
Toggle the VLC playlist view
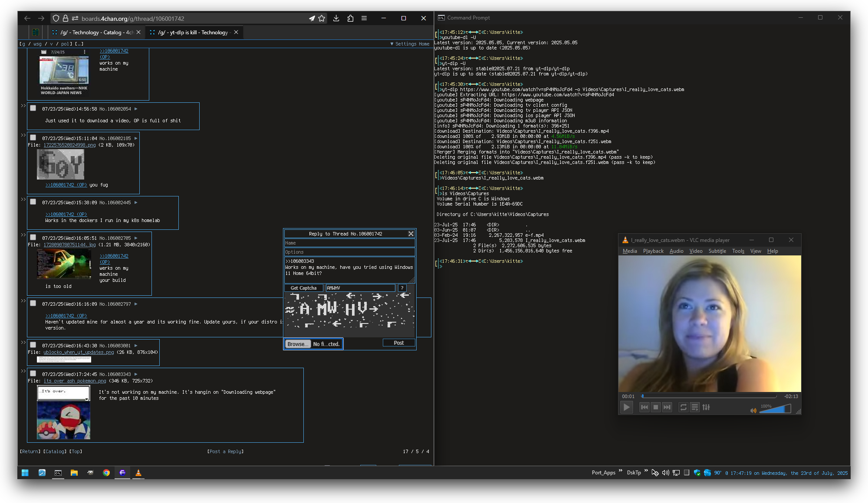click(695, 407)
